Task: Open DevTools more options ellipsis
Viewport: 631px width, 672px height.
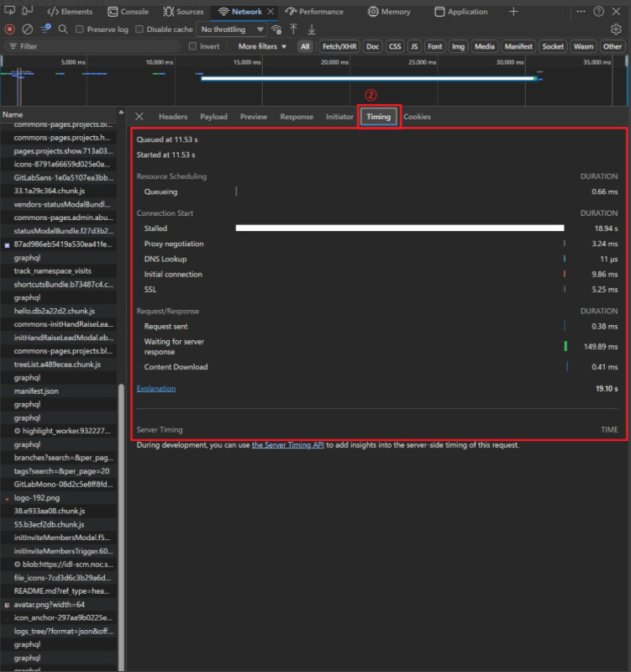Action: (581, 12)
